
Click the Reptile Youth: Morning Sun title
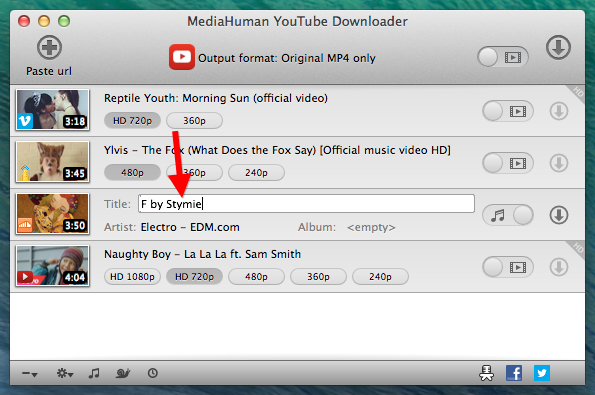coord(216,98)
